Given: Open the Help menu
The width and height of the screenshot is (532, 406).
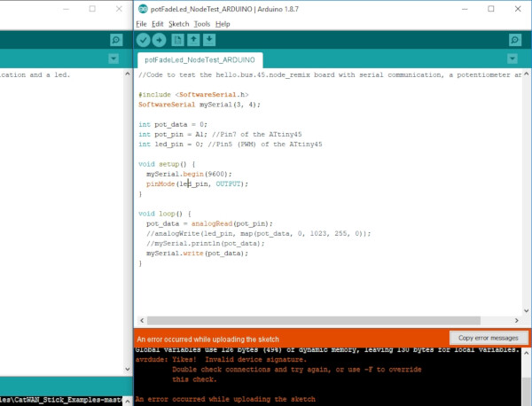Looking at the screenshot, I should point(223,24).
